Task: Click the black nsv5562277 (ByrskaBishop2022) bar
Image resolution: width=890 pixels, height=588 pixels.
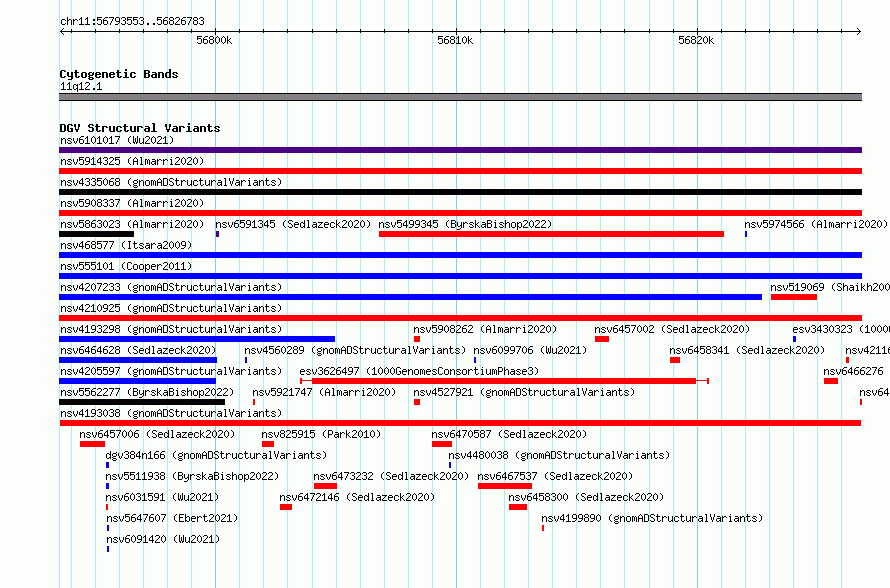Action: pos(142,402)
